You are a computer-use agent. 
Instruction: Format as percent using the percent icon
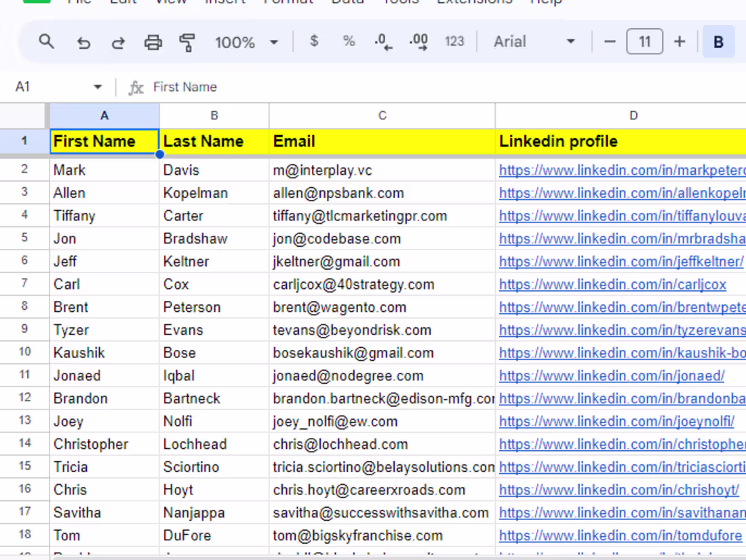(349, 41)
